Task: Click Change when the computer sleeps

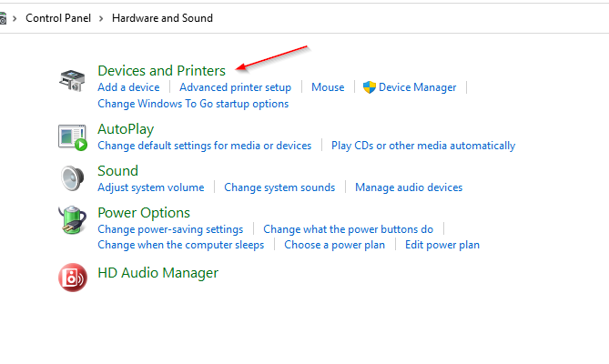Action: [x=181, y=245]
